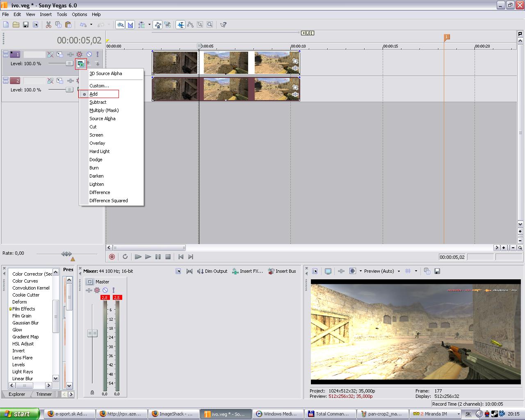Click the Pause transport button
The height and width of the screenshot is (420, 525).
158,257
